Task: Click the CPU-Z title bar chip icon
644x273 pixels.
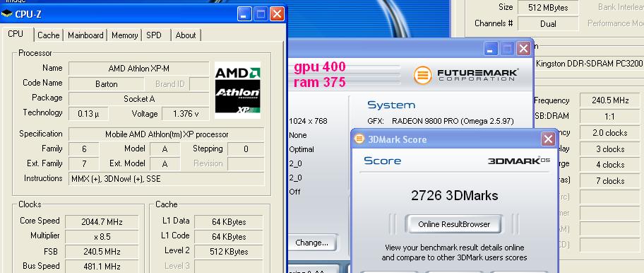Action: click(7, 14)
